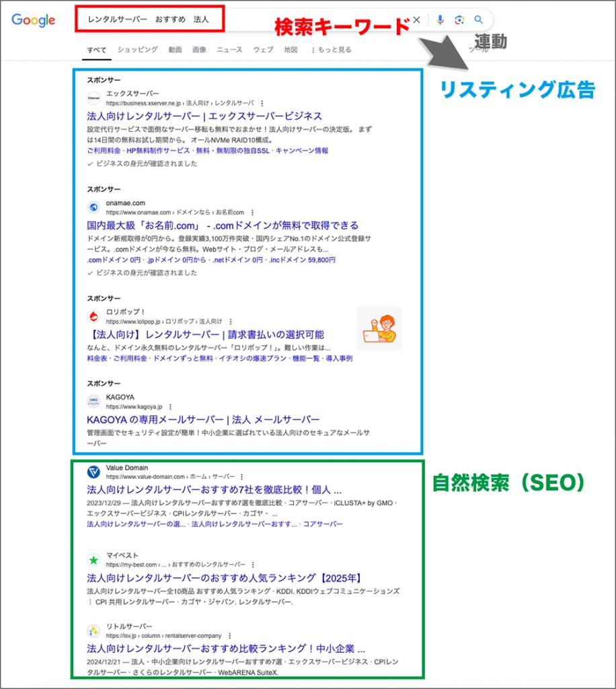616x689 pixels.
Task: Click the ロリポップ ad illustration thumbnail
Action: click(379, 328)
